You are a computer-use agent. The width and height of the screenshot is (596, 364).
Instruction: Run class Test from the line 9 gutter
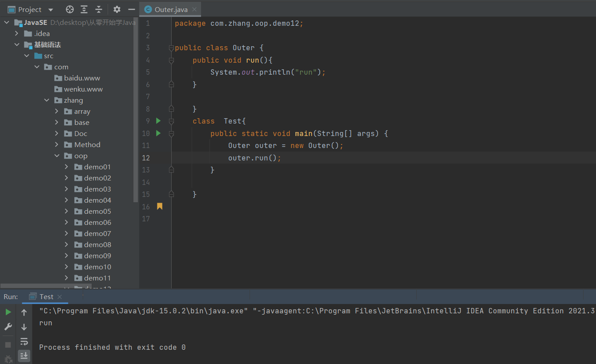158,121
